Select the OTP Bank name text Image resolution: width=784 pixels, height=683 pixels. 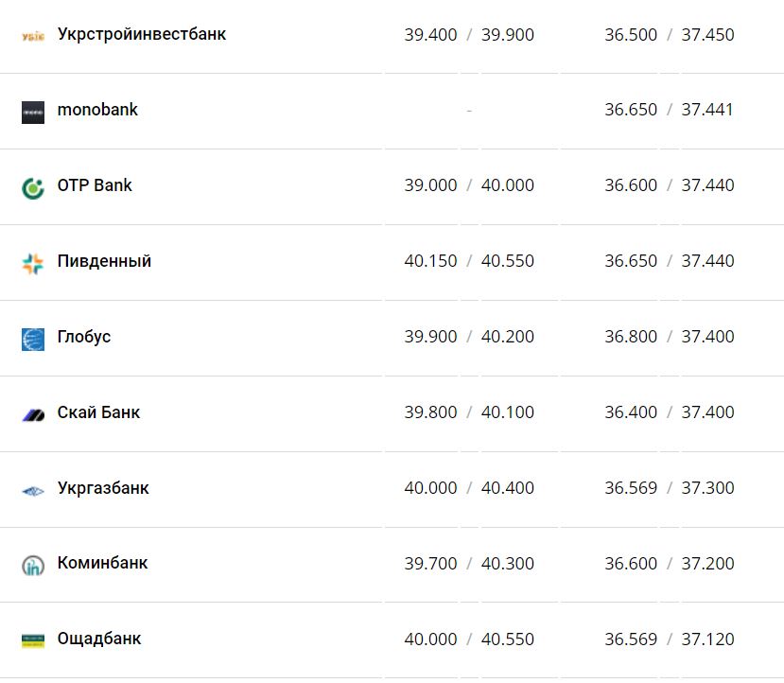pyautogui.click(x=95, y=185)
